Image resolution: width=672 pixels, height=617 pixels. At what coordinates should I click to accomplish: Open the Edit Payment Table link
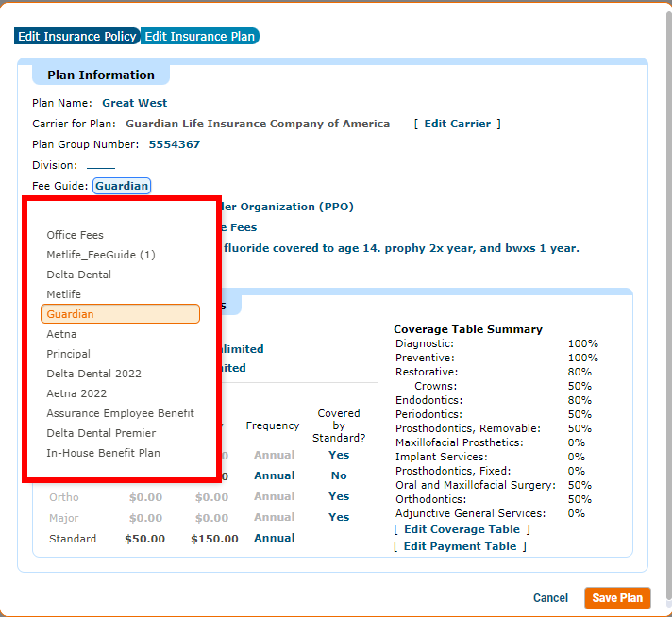[x=460, y=546]
